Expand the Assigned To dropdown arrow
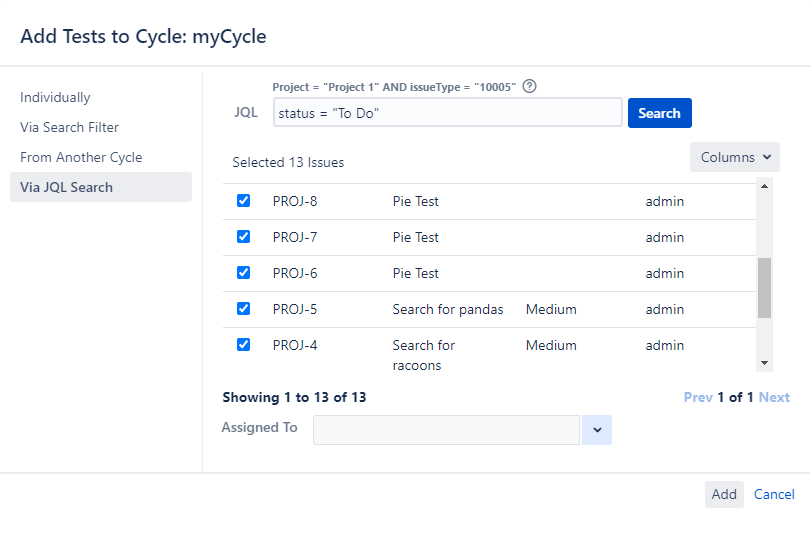 click(597, 430)
